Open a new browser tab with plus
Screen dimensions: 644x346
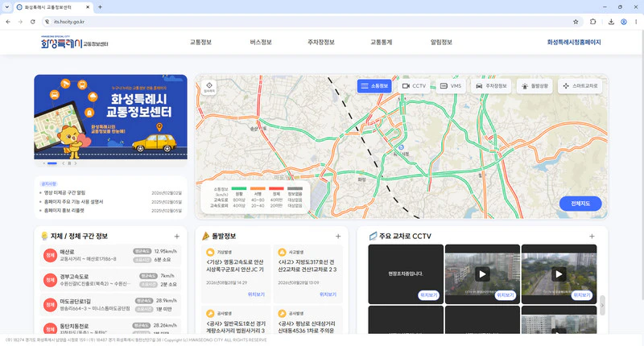coord(100,7)
